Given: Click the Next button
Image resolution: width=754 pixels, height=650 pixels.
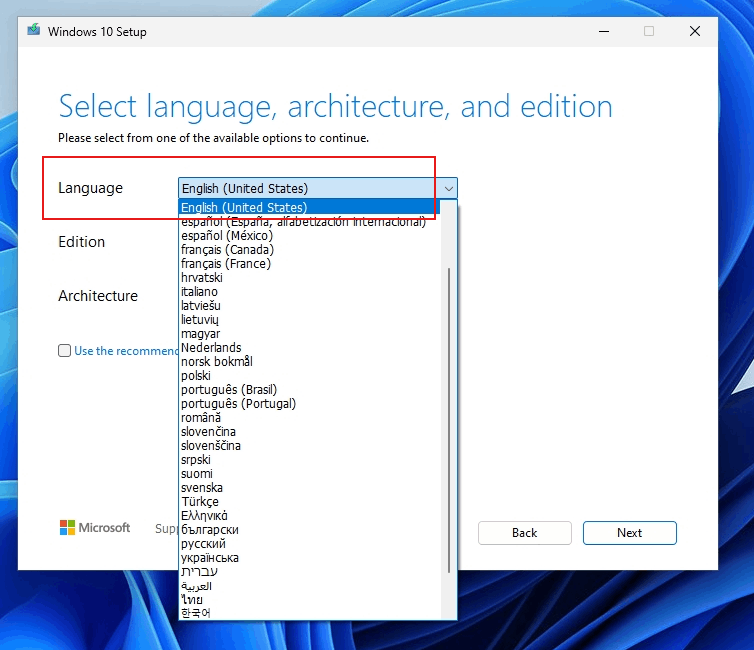Looking at the screenshot, I should click(x=629, y=533).
